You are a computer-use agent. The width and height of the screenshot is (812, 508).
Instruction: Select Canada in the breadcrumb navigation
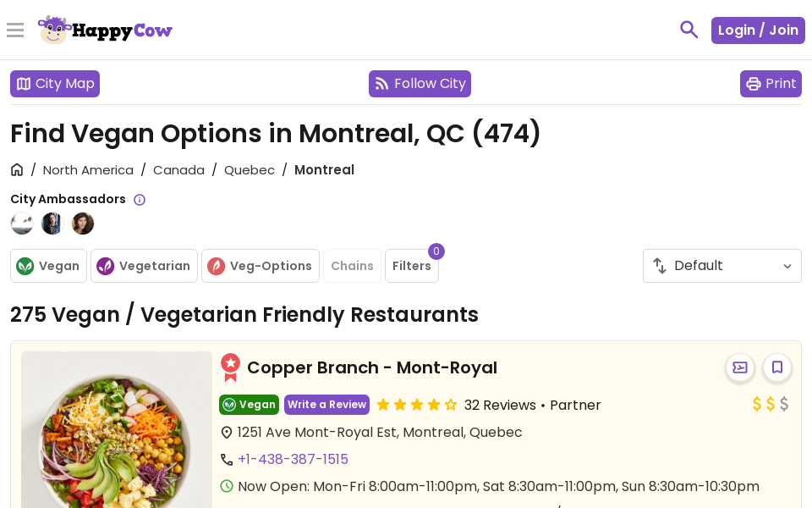178,170
